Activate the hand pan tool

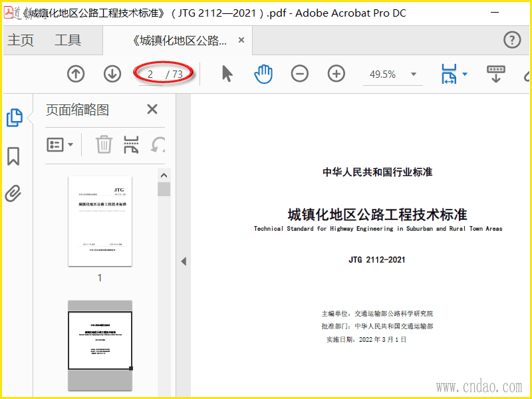click(263, 74)
